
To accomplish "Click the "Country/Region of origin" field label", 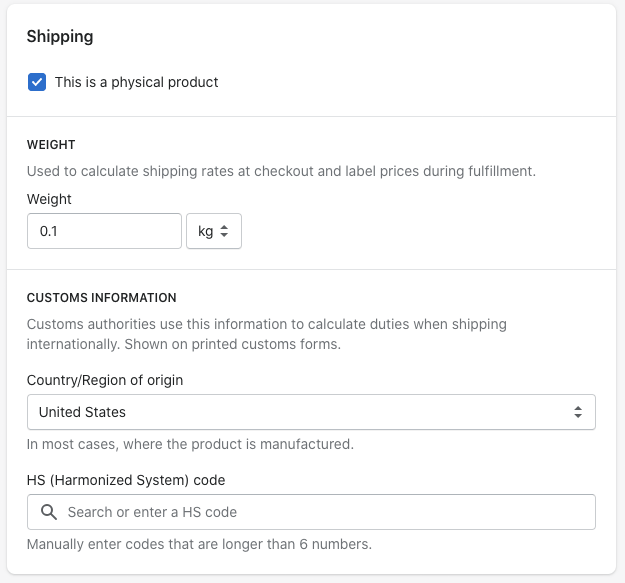I will [x=105, y=380].
